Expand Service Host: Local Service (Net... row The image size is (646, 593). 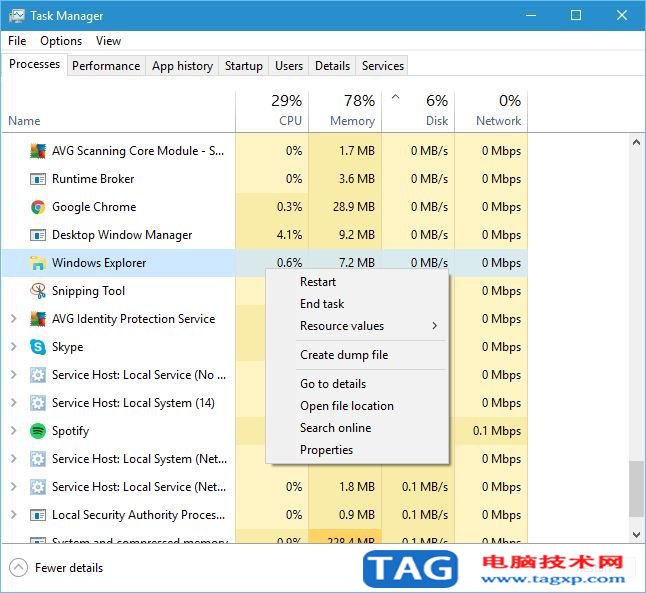(x=13, y=487)
